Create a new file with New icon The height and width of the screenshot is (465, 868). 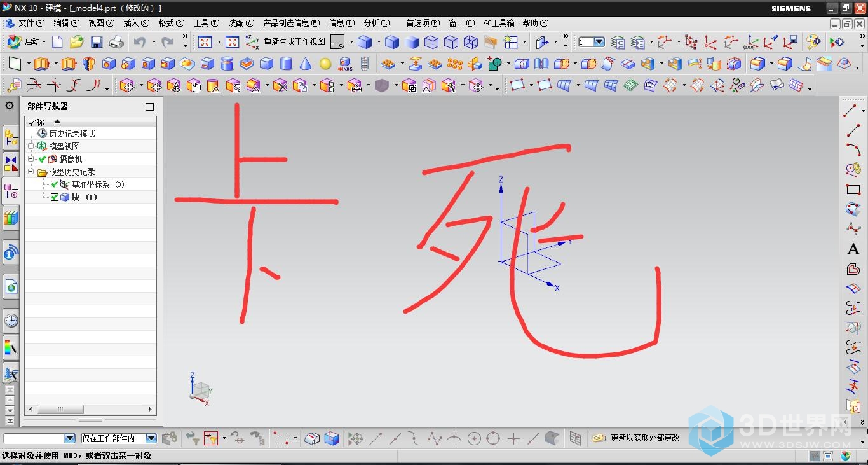(57, 42)
